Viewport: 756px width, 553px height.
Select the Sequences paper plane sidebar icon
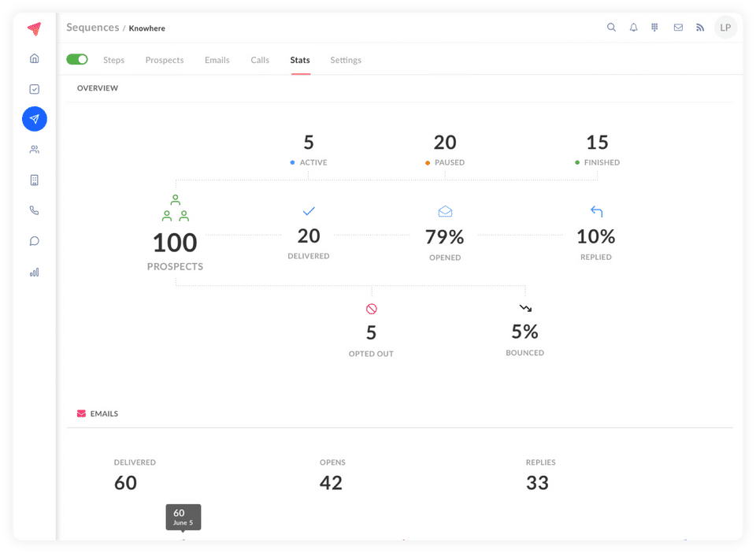click(x=34, y=119)
